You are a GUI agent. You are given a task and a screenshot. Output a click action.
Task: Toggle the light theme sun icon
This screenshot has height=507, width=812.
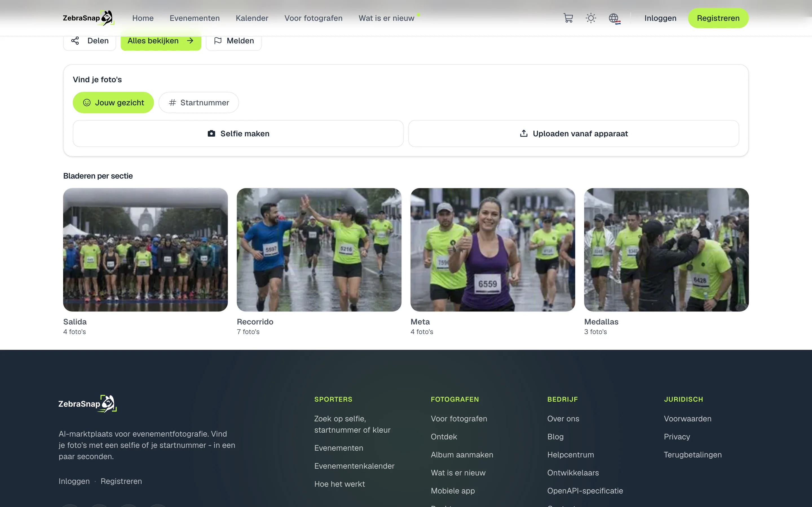click(591, 18)
